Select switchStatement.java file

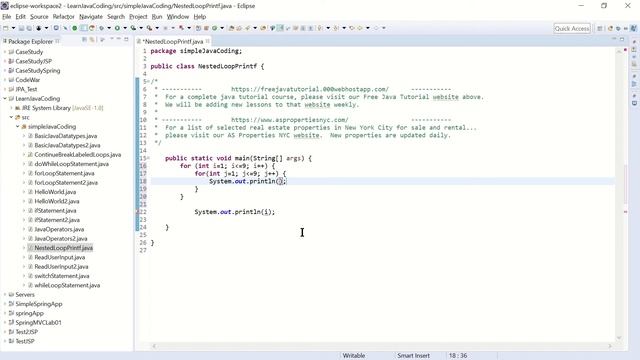(62, 276)
